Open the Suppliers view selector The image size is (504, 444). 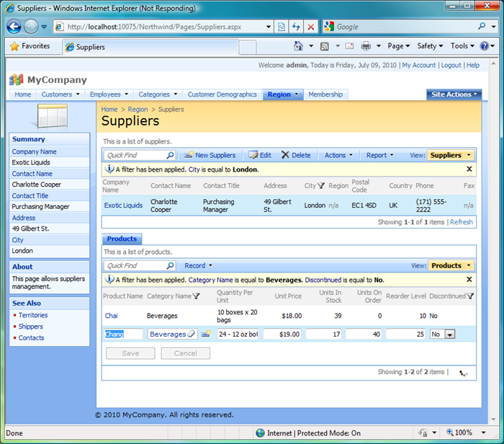point(451,155)
